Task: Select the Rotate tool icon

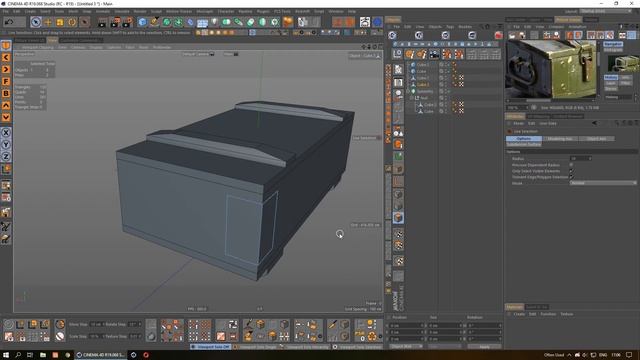Action: click(72, 22)
